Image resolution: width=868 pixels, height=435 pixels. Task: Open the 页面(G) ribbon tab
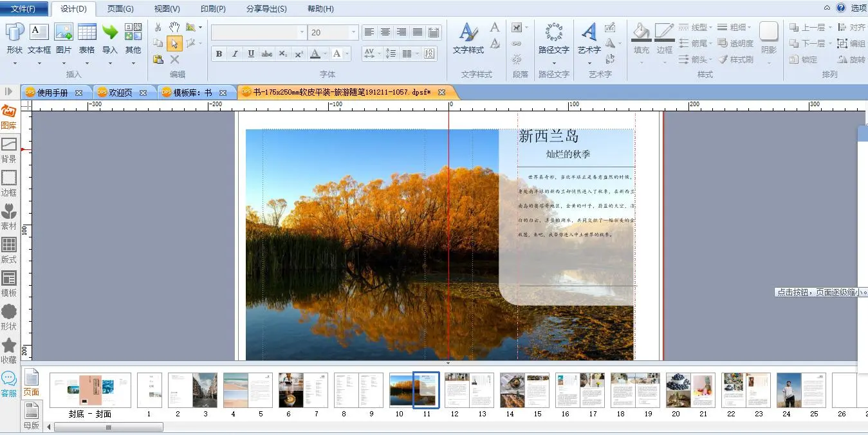coord(120,9)
